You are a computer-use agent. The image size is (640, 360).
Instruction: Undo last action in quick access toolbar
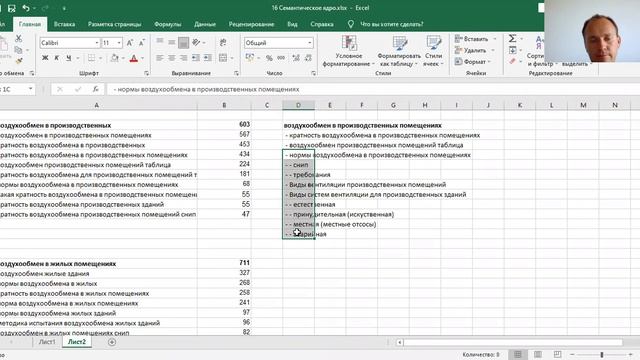(26, 8)
